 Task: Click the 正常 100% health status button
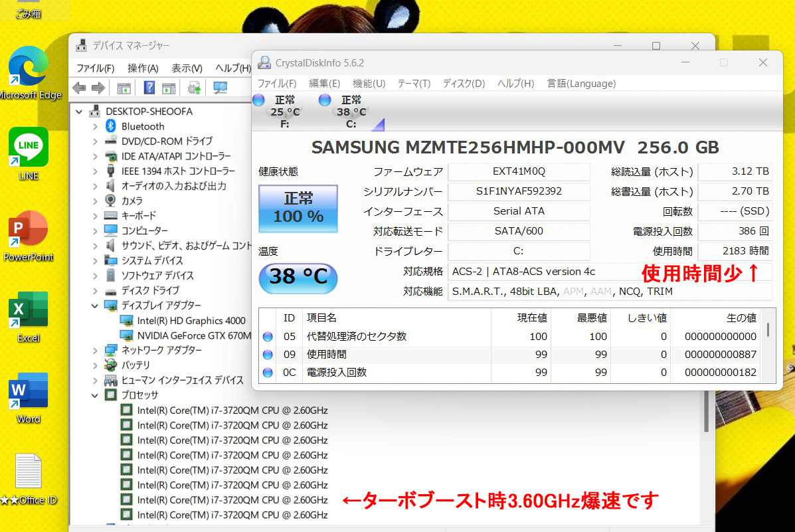coord(298,208)
